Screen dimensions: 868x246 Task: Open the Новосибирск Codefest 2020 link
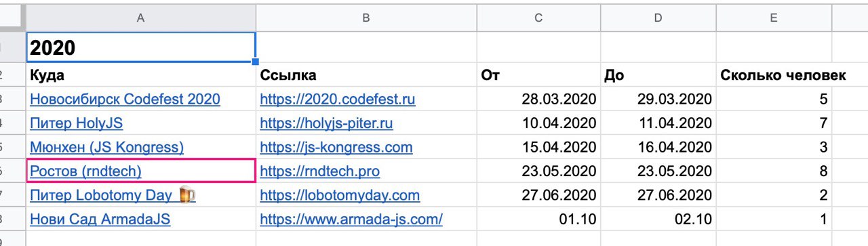click(125, 99)
